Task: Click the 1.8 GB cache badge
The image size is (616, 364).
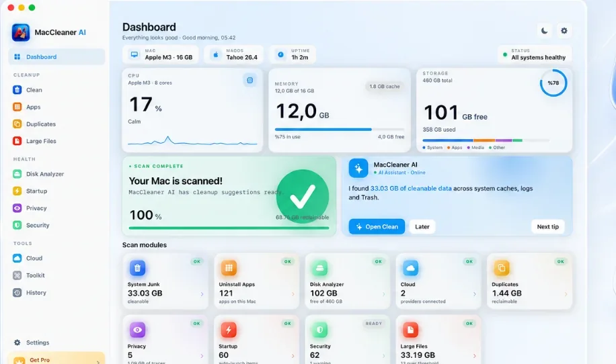Action: point(384,86)
